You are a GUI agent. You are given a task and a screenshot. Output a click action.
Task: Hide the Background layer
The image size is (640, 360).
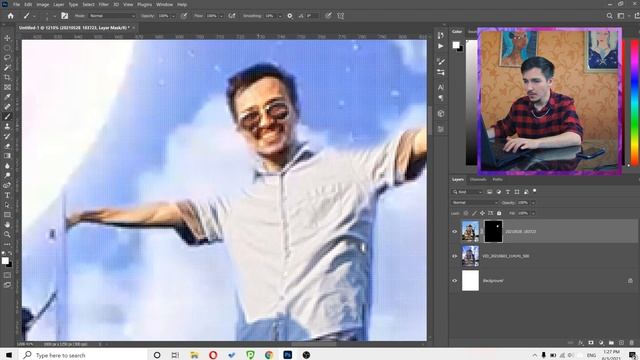[455, 281]
